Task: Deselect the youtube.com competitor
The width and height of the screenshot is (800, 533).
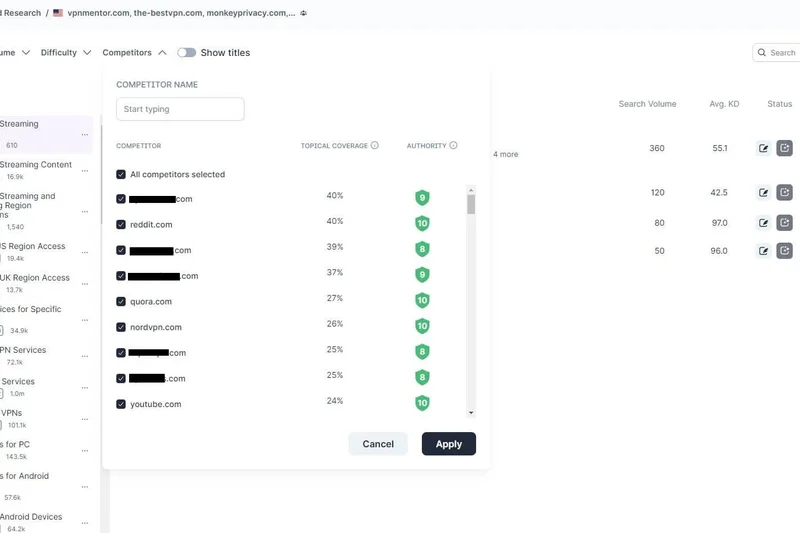Action: click(x=121, y=405)
